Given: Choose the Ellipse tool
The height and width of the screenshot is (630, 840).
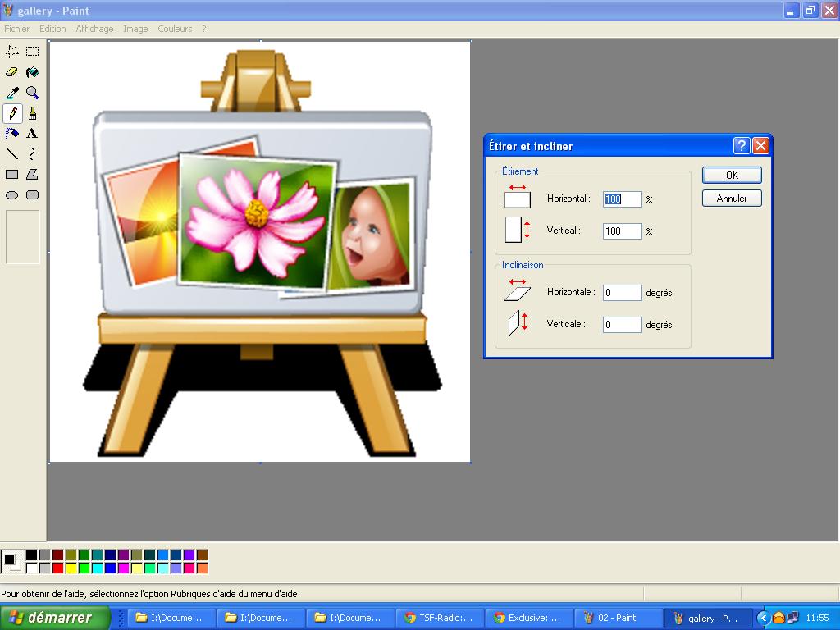Looking at the screenshot, I should tap(12, 195).
